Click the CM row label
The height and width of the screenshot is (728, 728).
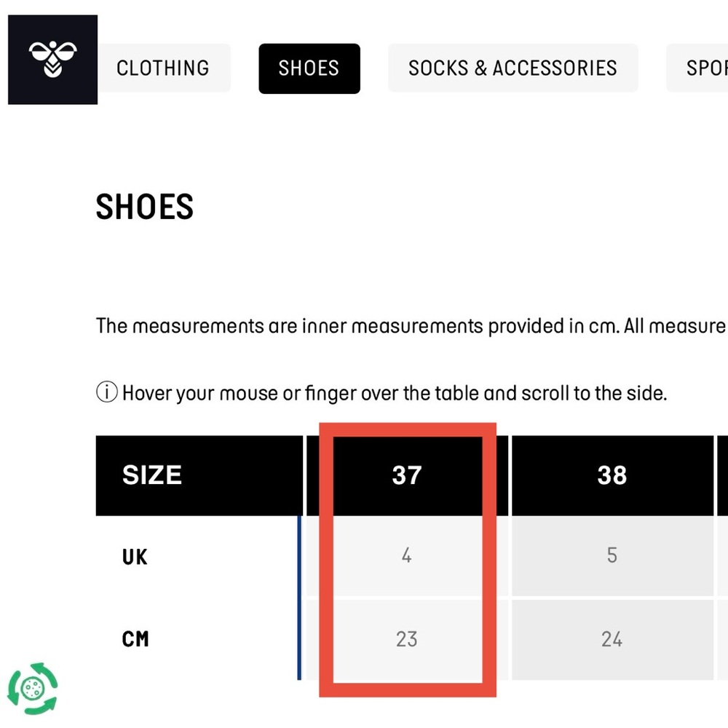tap(135, 639)
